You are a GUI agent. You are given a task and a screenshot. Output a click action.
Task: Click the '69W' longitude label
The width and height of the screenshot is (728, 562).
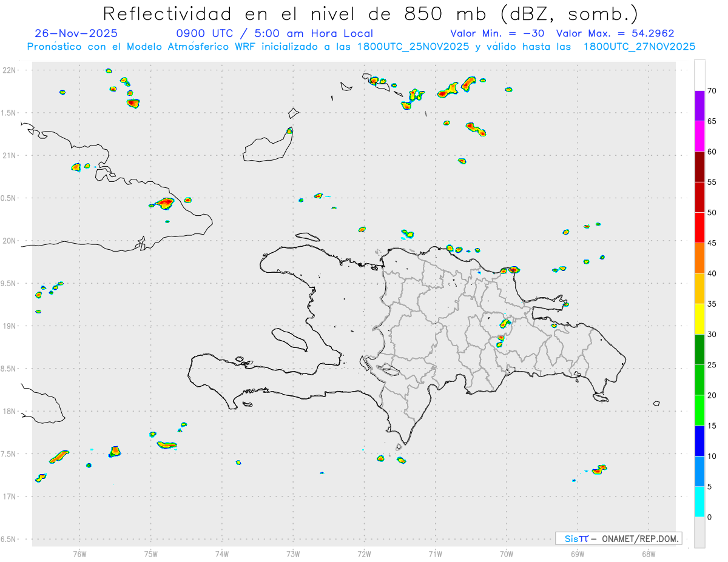pos(578,554)
